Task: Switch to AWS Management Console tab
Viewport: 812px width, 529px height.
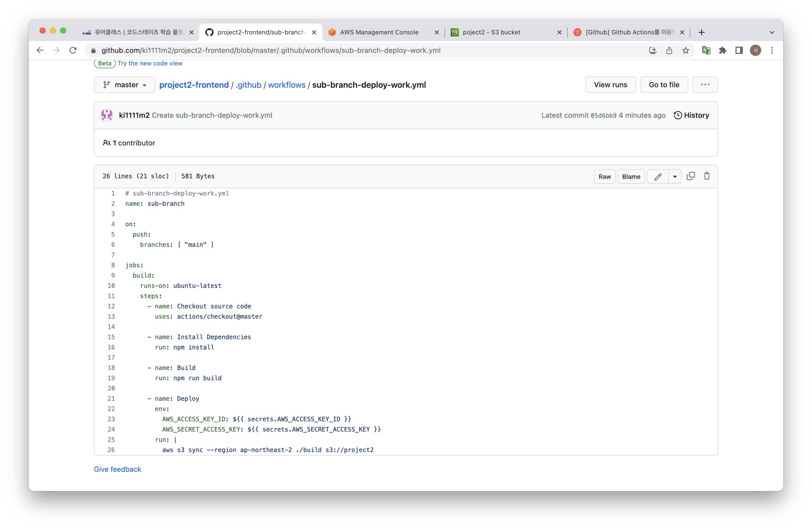Action: (x=379, y=32)
